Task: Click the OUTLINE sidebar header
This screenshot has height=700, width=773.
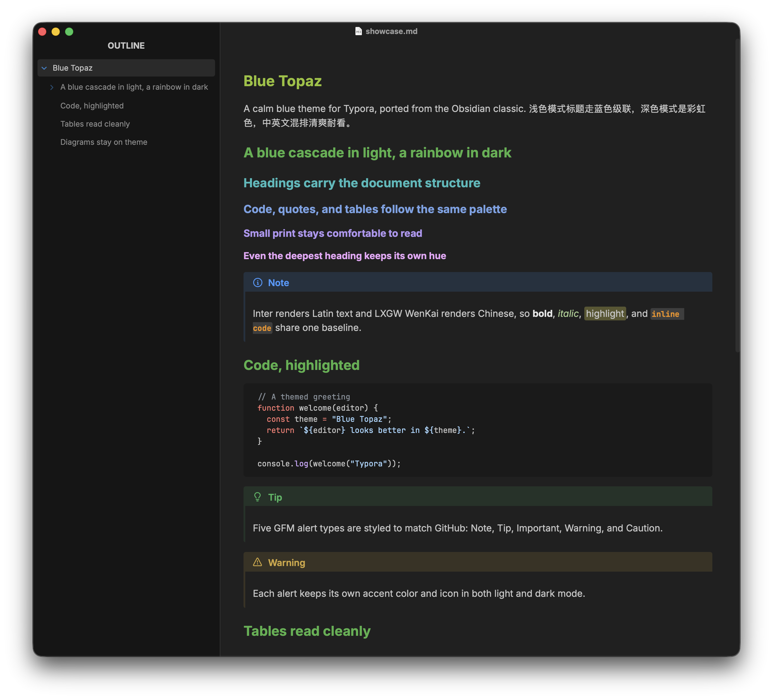Action: tap(126, 46)
